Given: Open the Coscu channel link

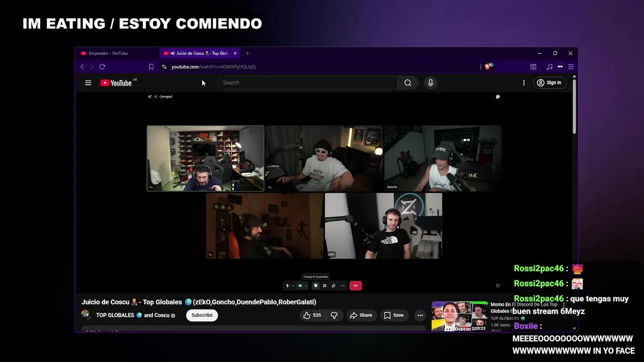Looking at the screenshot, I should pos(162,315).
